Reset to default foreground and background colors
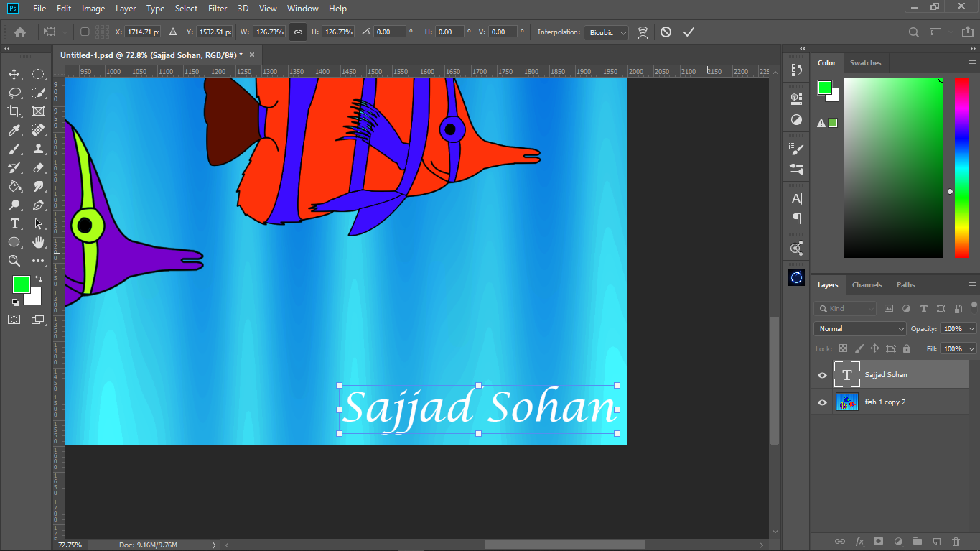Viewport: 980px width, 551px height. click(16, 302)
